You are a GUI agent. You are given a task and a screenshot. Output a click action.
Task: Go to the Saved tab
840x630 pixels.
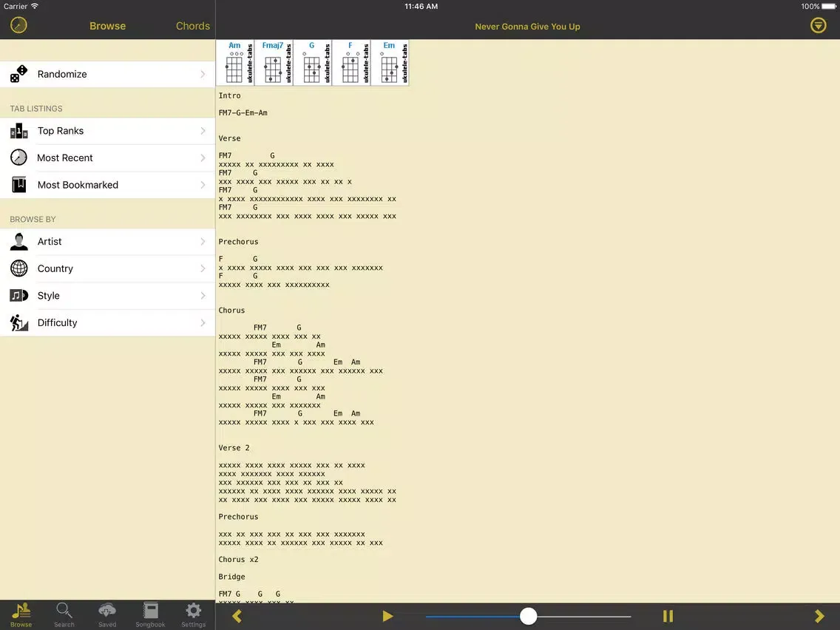[x=107, y=614]
